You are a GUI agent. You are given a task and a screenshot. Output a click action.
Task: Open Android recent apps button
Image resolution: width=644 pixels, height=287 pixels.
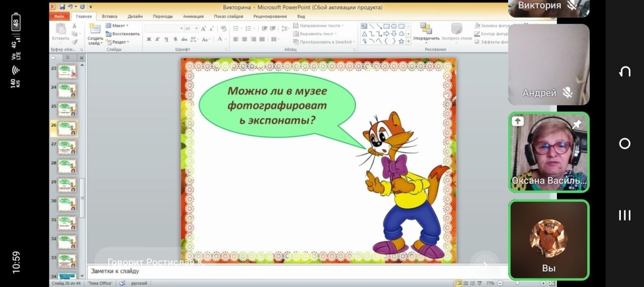point(624,216)
